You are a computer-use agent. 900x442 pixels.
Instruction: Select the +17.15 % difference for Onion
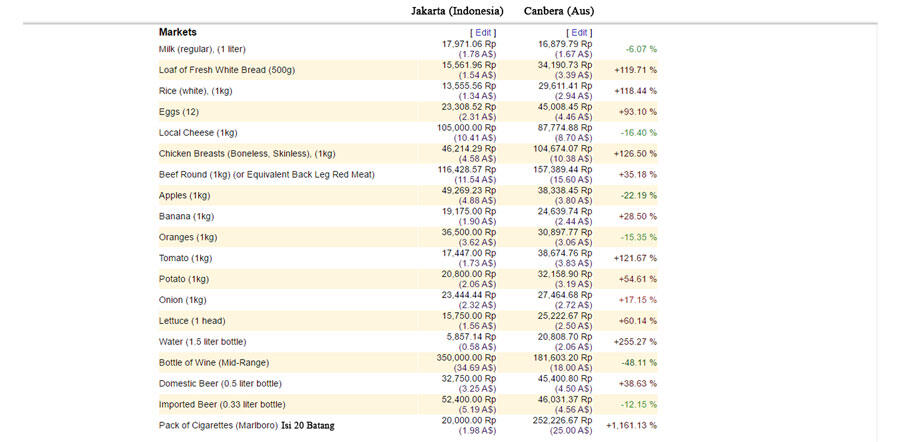pyautogui.click(x=638, y=300)
